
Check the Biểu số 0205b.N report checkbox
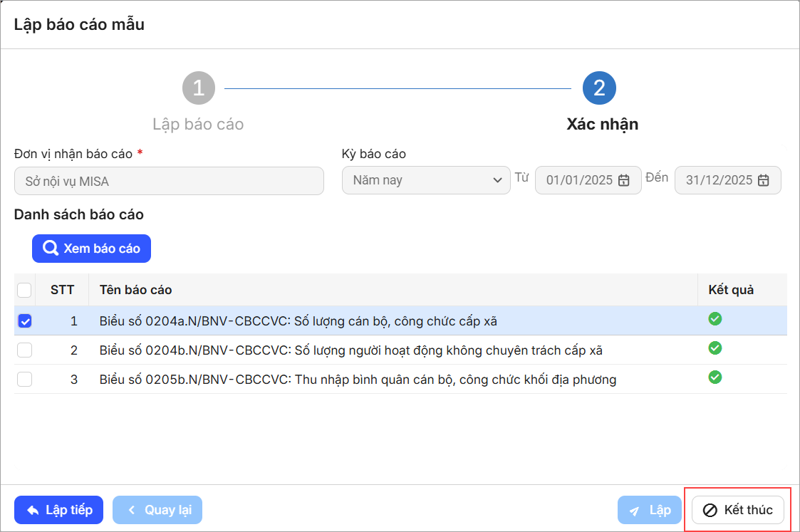pos(24,380)
